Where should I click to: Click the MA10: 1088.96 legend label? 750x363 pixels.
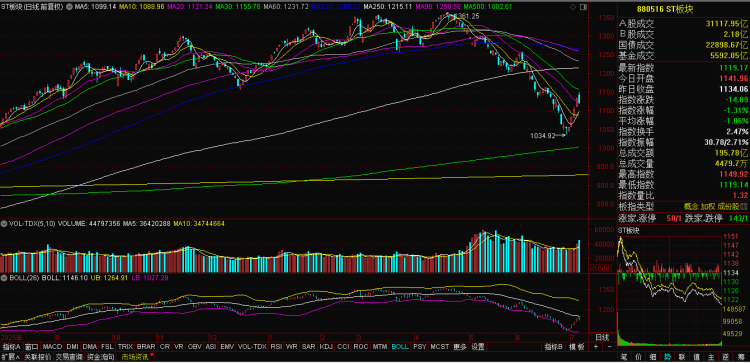coord(142,7)
